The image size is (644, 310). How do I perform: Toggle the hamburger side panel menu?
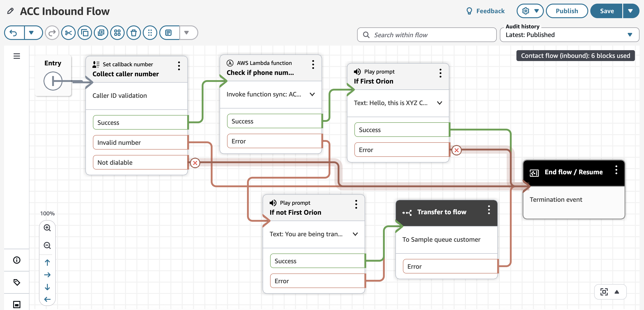point(17,56)
